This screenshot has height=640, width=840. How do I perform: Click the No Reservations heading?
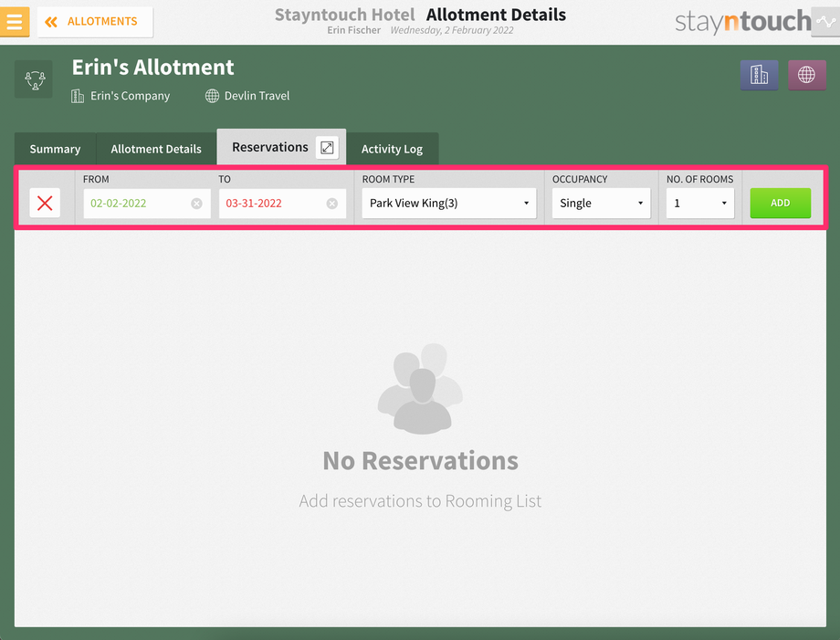(421, 460)
